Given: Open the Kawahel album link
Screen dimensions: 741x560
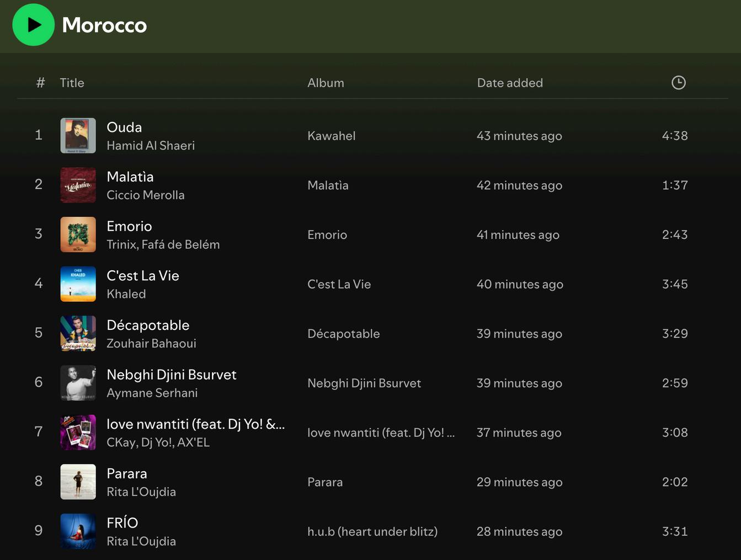Looking at the screenshot, I should tap(332, 136).
